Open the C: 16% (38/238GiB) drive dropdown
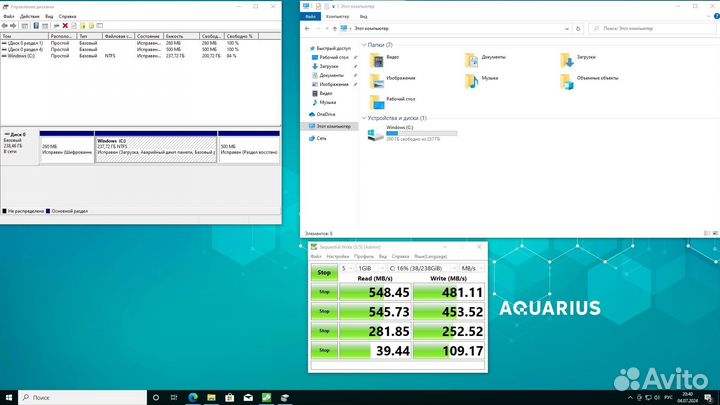The image size is (720, 405). [x=422, y=268]
